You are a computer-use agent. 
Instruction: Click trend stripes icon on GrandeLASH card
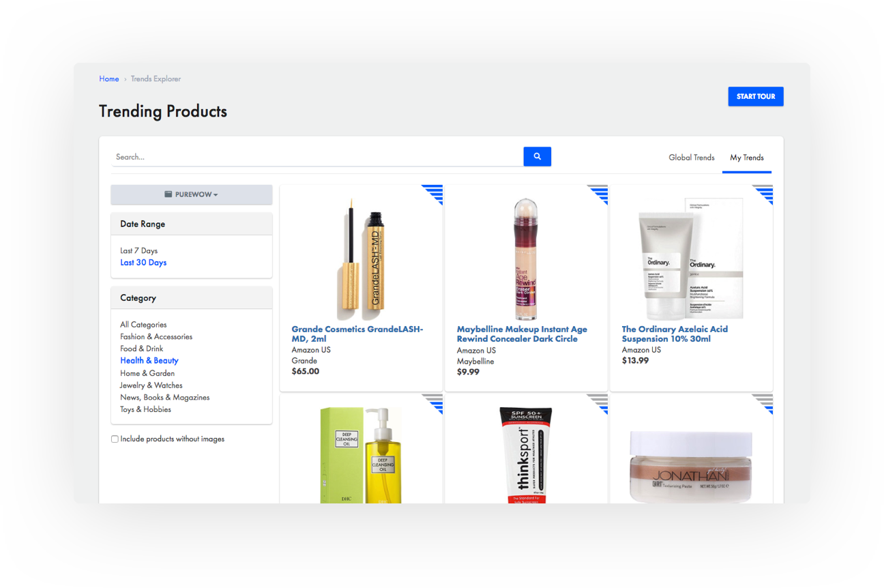tap(433, 194)
